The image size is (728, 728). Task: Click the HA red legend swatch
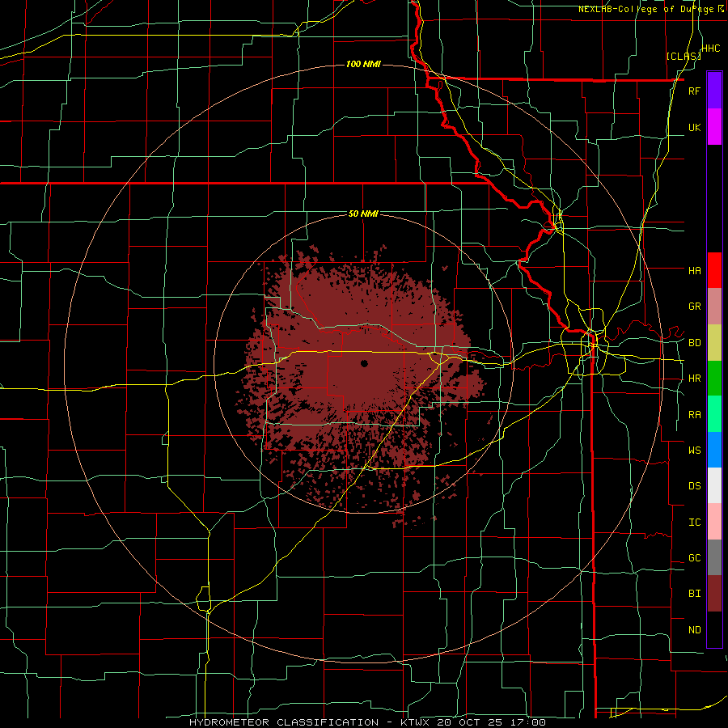pyautogui.click(x=714, y=270)
